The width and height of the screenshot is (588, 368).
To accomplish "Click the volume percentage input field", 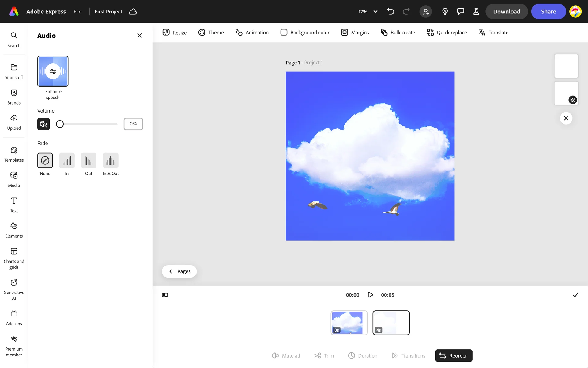I will pyautogui.click(x=133, y=124).
